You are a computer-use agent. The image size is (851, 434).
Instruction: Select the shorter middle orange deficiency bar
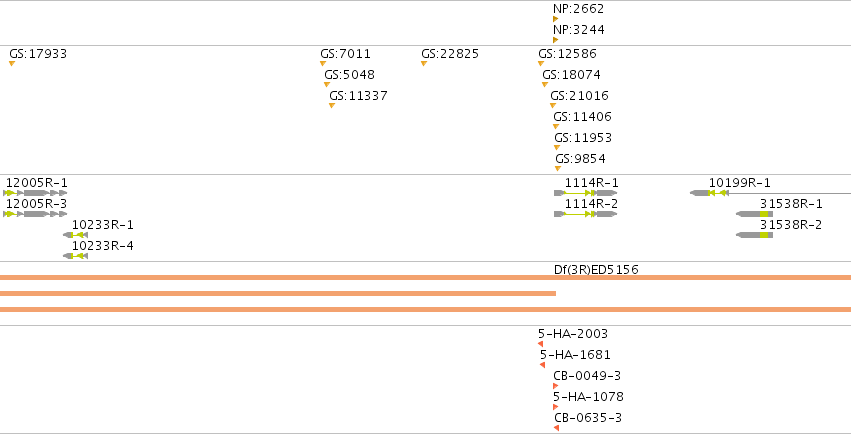click(278, 293)
